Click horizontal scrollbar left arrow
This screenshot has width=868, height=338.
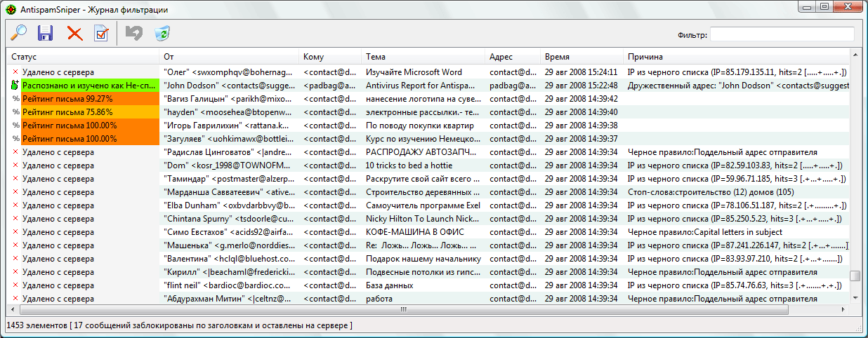pos(12,309)
